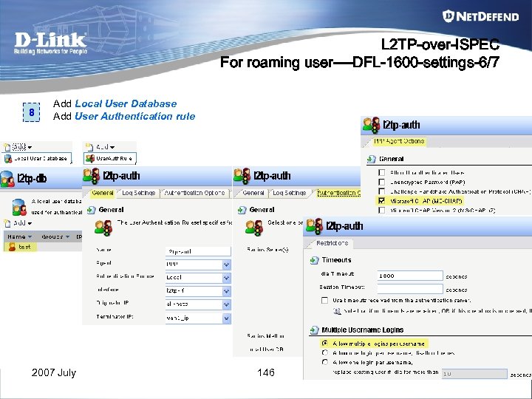This screenshot has height=399, width=532.
Task: Choose Local User Database menu item
Action: coord(37,158)
